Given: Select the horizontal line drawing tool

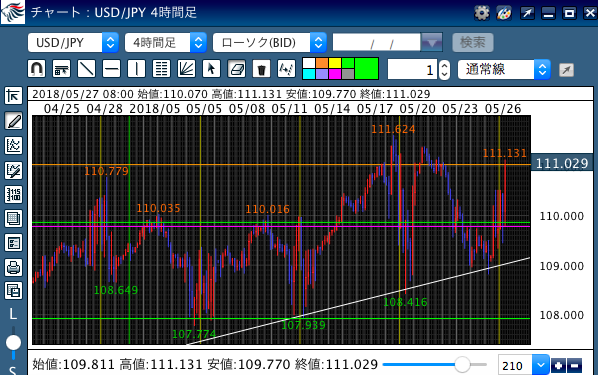Looking at the screenshot, I should 111,69.
